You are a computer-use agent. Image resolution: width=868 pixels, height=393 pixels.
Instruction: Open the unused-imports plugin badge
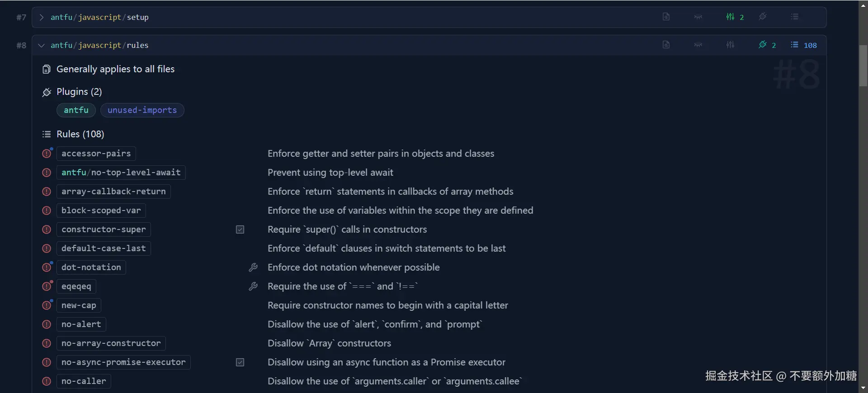coord(142,110)
